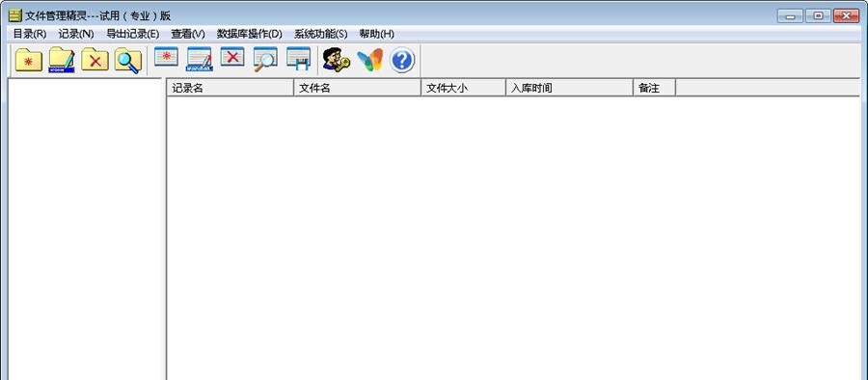Minimize the 文件管理精灵 window
Viewport: 868px width, 380px height.
[790, 16]
